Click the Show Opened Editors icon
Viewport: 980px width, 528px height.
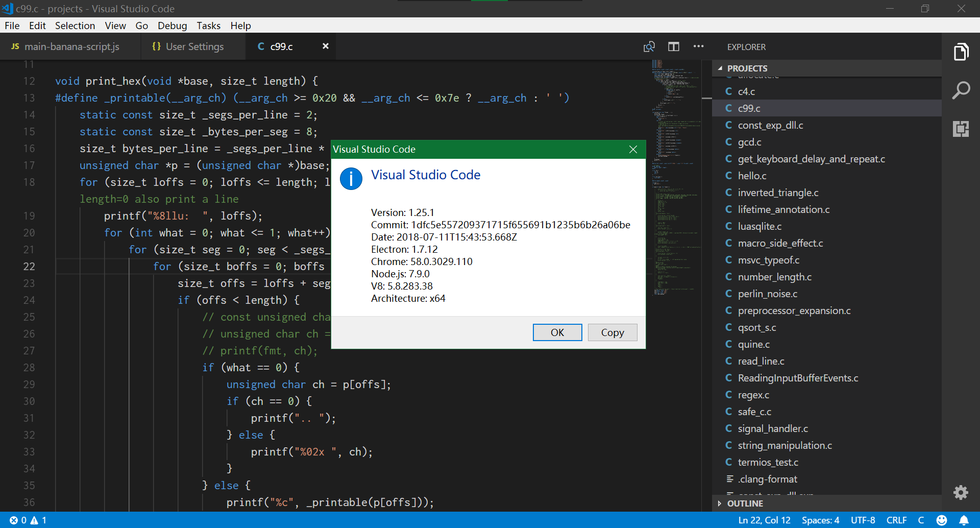click(649, 46)
